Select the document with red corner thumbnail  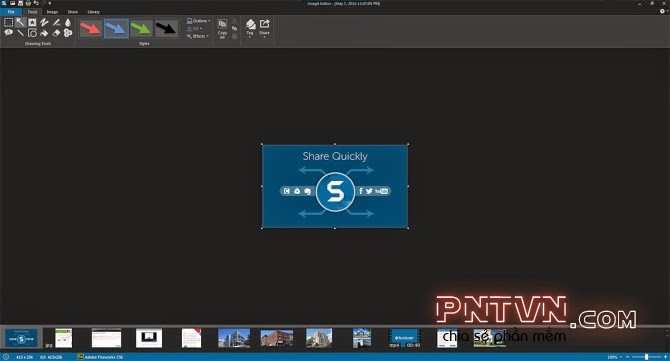(x=191, y=338)
